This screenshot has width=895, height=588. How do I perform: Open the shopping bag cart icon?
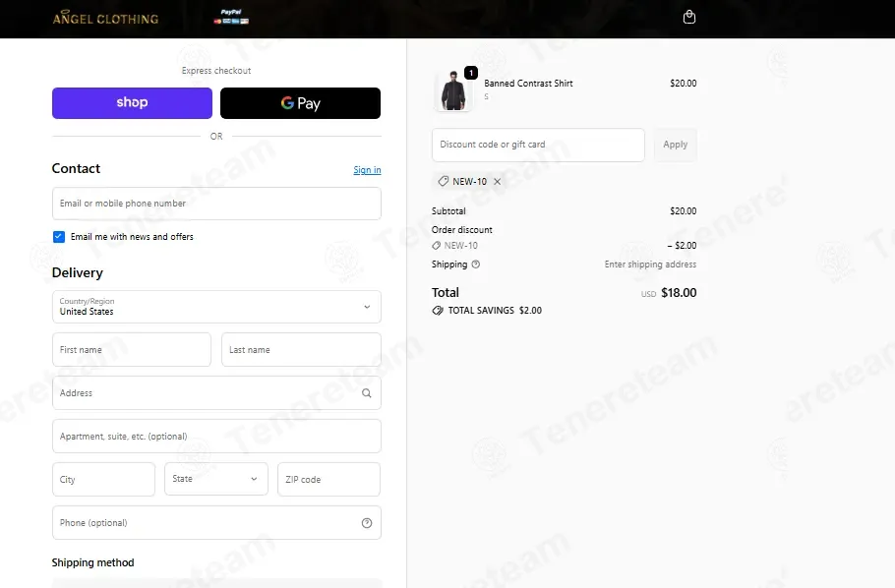688,17
